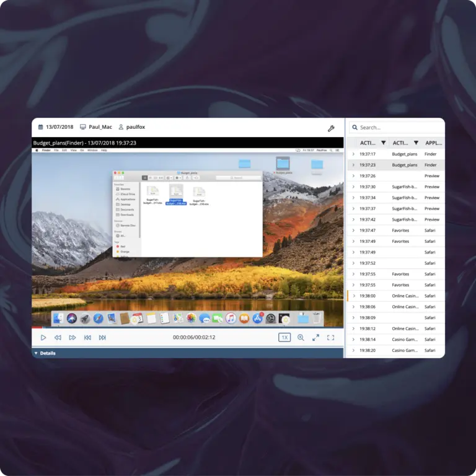Open View menu in recorded menu bar
The height and width of the screenshot is (476, 476).
tap(74, 150)
